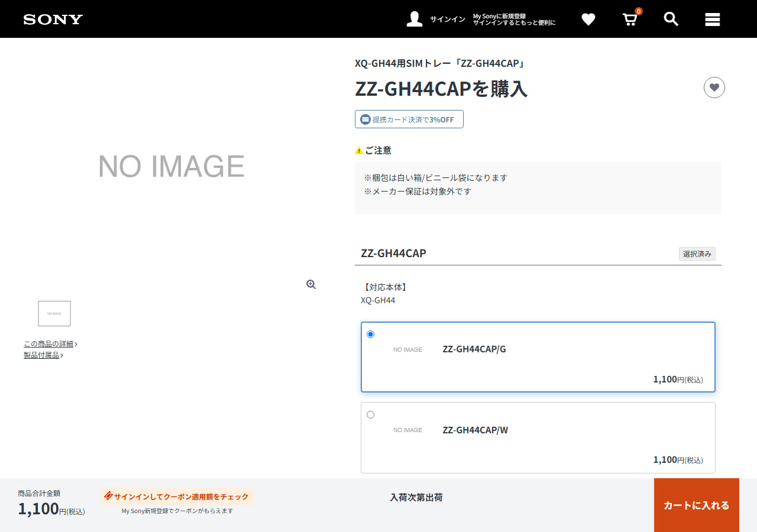Open the search magnifier icon
The width and height of the screenshot is (757, 532).
tap(671, 19)
